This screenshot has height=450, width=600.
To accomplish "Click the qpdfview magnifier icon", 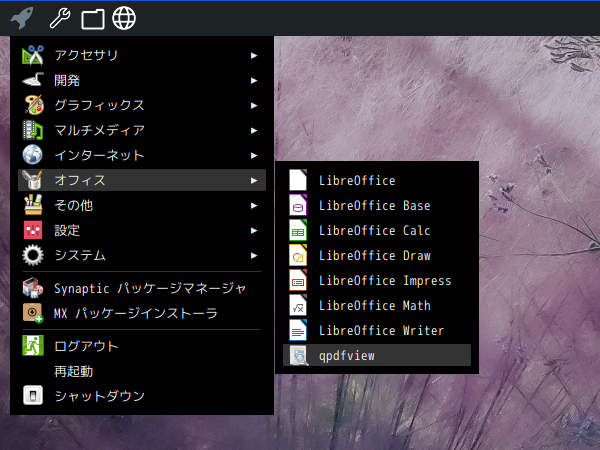I will [299, 355].
